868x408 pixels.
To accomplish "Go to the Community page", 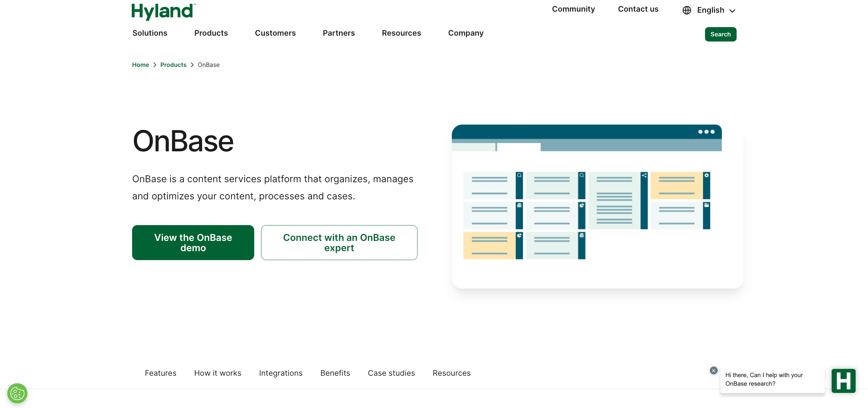I will click(573, 9).
